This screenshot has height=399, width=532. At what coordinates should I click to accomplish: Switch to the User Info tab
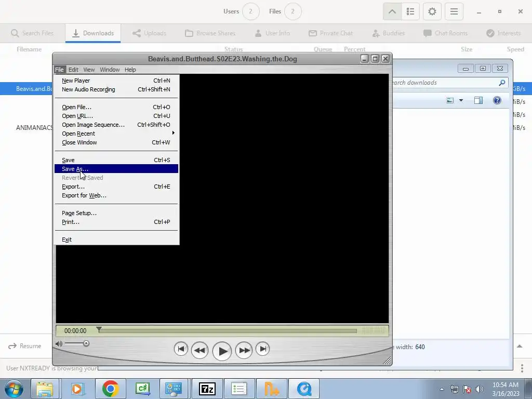point(272,33)
